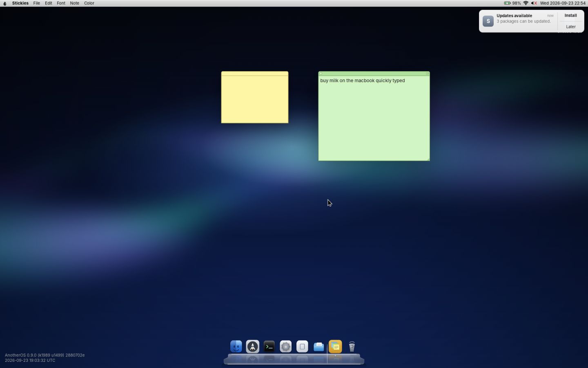
Task: Click the Stickies icon in the dock
Action: point(335,347)
